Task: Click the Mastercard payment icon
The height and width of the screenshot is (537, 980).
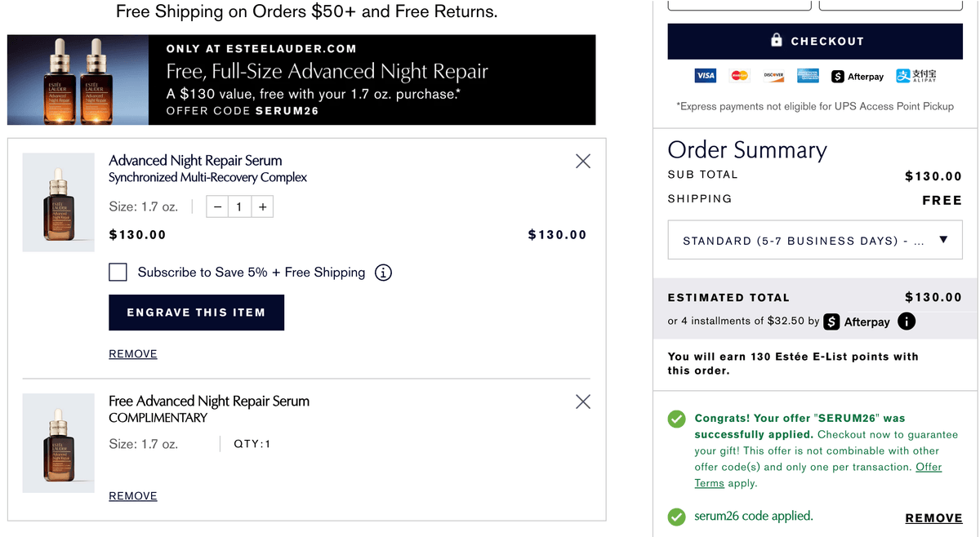Action: [x=740, y=76]
